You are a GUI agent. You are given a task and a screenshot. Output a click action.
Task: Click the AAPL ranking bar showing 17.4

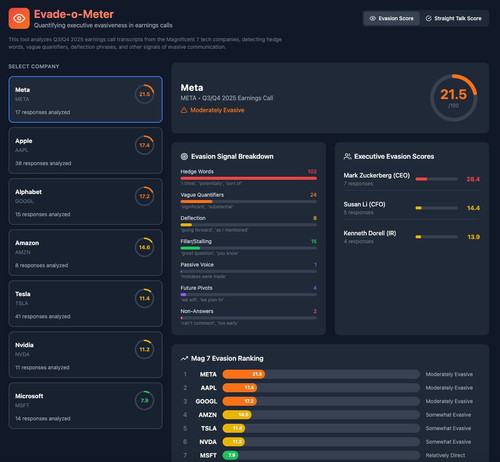click(x=240, y=388)
